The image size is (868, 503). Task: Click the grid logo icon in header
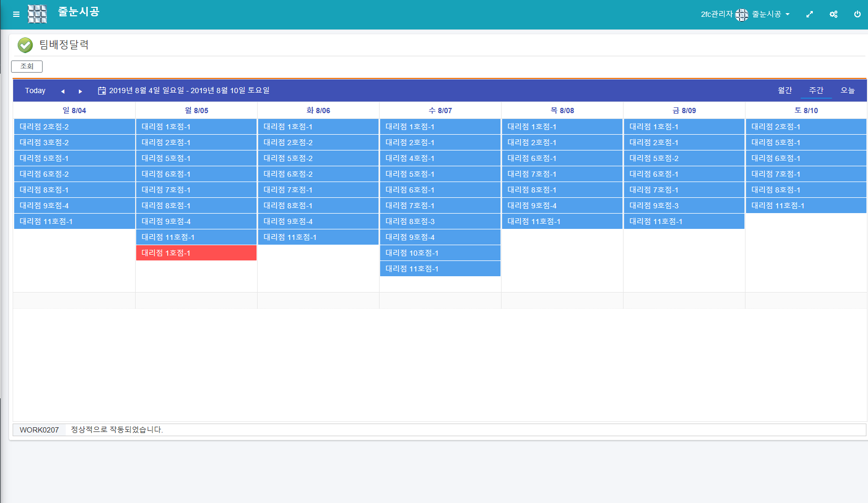click(37, 14)
